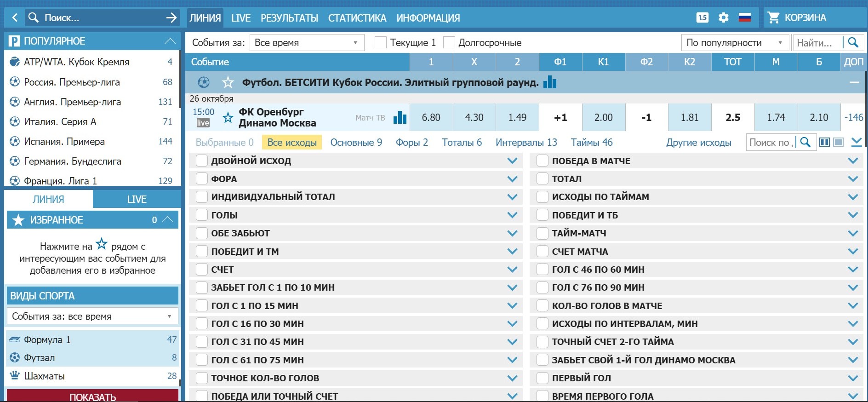
Task: Expand ТАЙМ-МАТЧ market chevron
Action: click(x=853, y=233)
